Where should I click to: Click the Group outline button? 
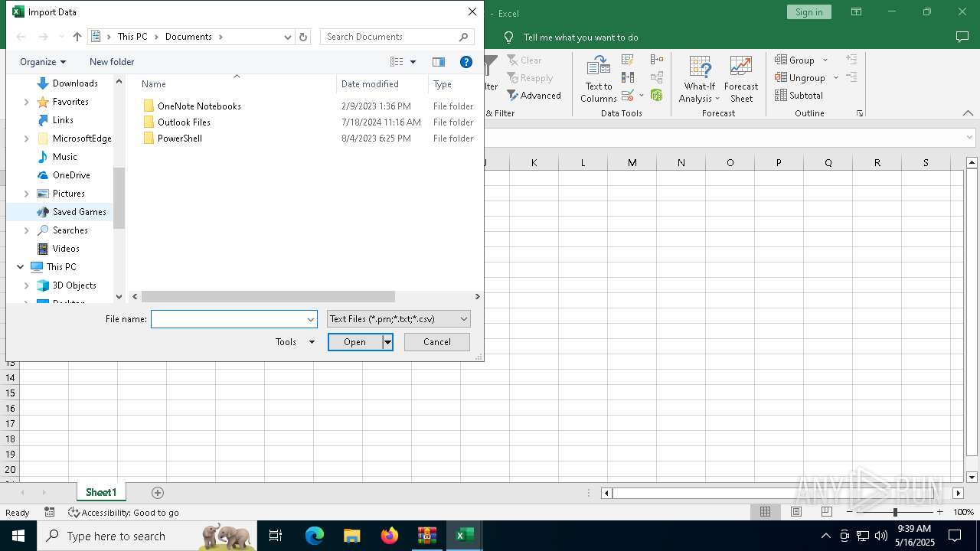tap(795, 60)
